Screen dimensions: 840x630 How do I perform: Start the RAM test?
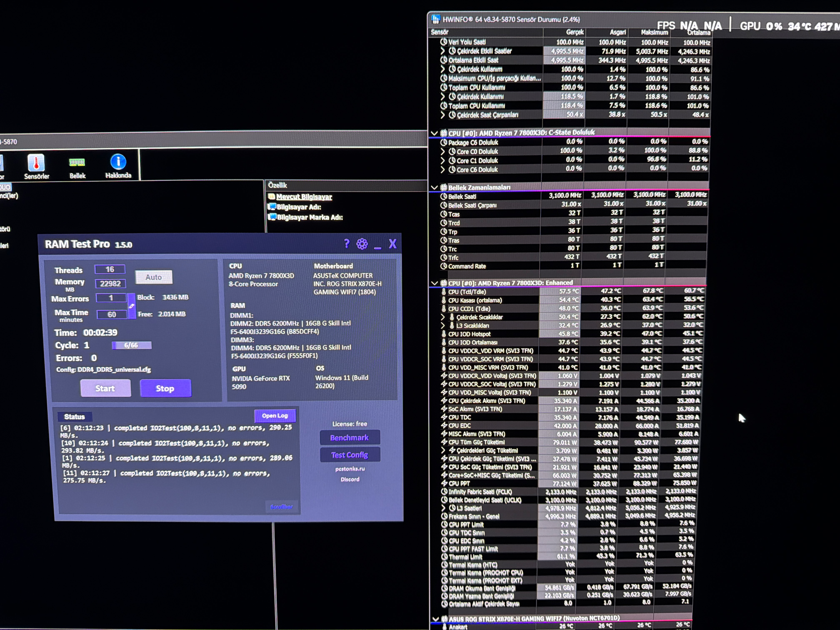pos(106,388)
